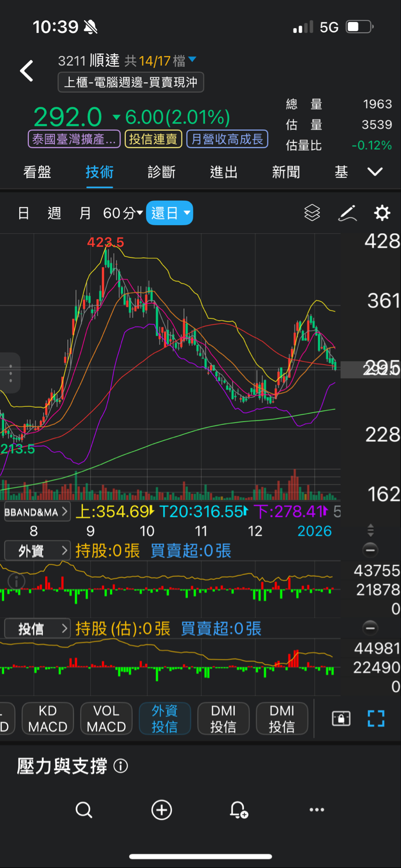Select the drawing pencil tool

347,213
